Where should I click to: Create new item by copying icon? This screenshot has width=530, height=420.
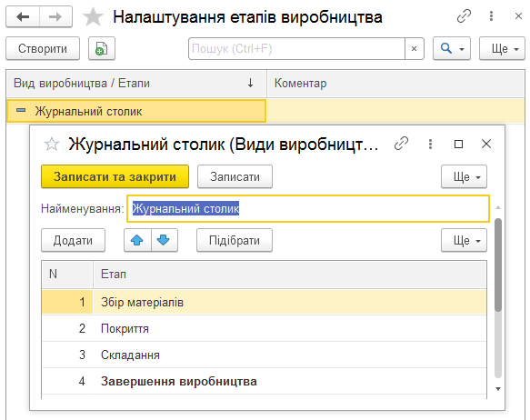[102, 49]
